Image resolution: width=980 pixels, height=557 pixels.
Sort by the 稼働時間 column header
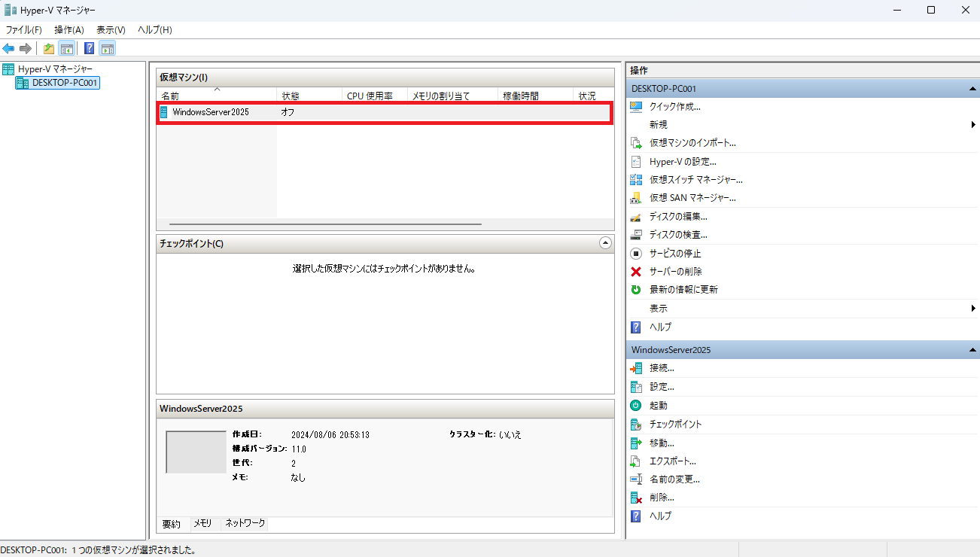tap(535, 96)
